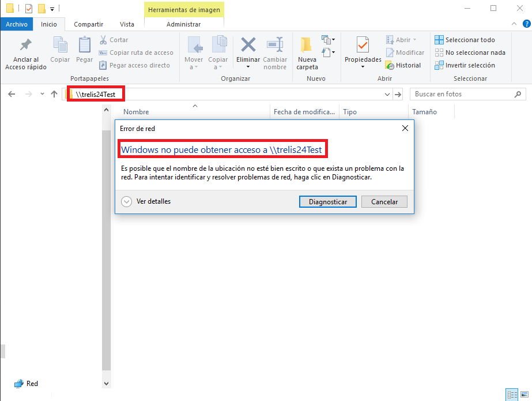Sort by Nombre column header
This screenshot has width=532, height=401.
136,112
